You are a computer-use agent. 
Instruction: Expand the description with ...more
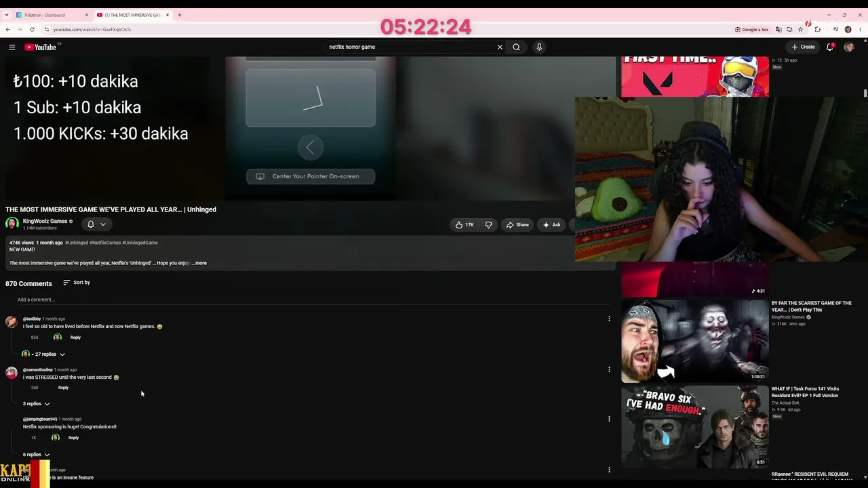(x=199, y=263)
